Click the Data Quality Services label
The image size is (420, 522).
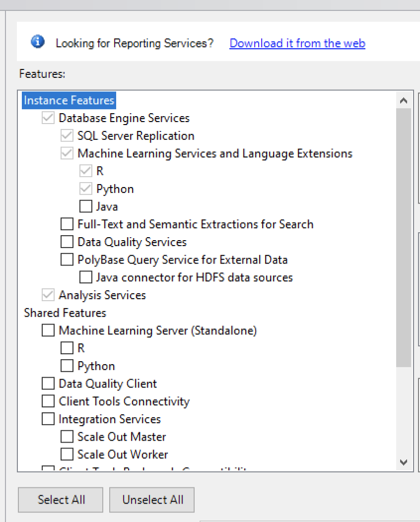132,242
